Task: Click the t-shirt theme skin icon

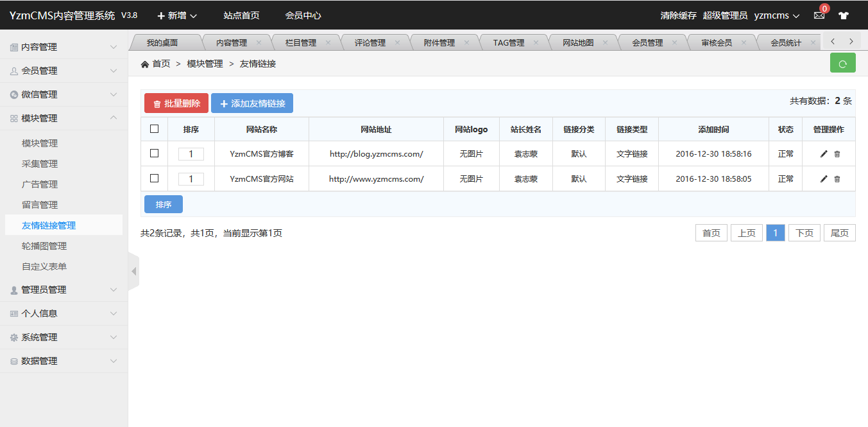Action: [x=843, y=15]
